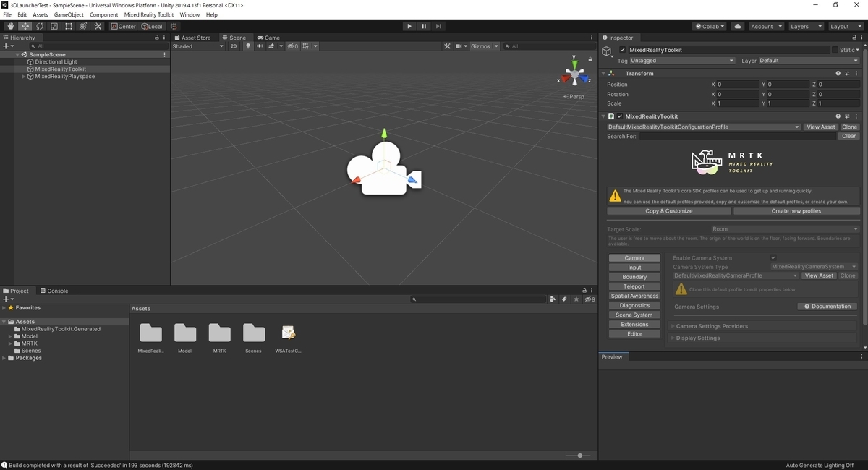Image resolution: width=868 pixels, height=470 pixels.
Task: Expand Display Settings section
Action: [673, 338]
